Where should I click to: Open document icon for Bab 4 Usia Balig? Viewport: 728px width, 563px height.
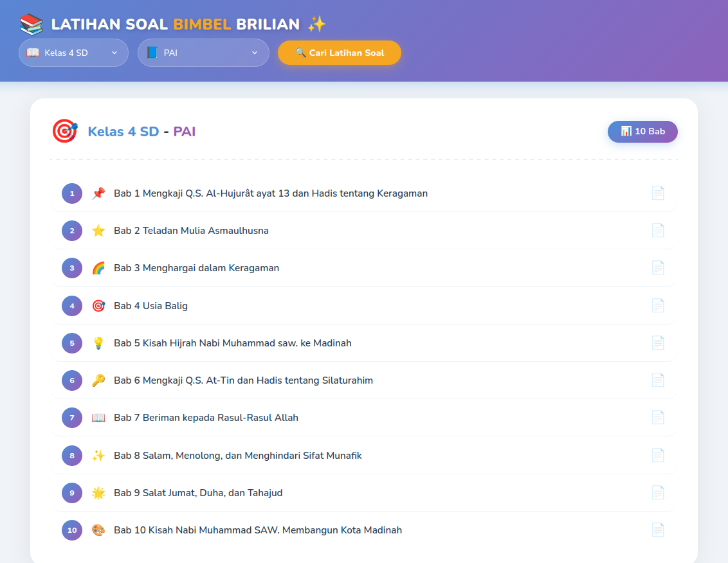[x=658, y=306]
